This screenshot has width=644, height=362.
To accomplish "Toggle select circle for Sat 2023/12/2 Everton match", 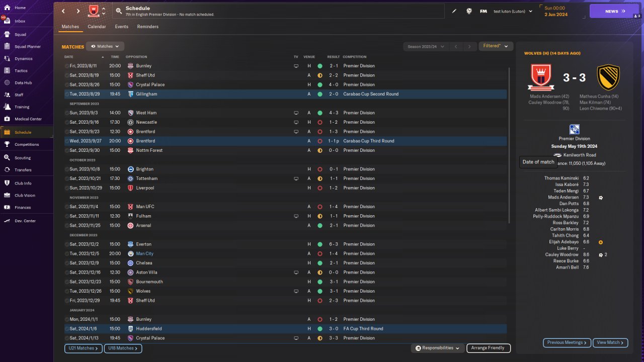I will (67, 244).
